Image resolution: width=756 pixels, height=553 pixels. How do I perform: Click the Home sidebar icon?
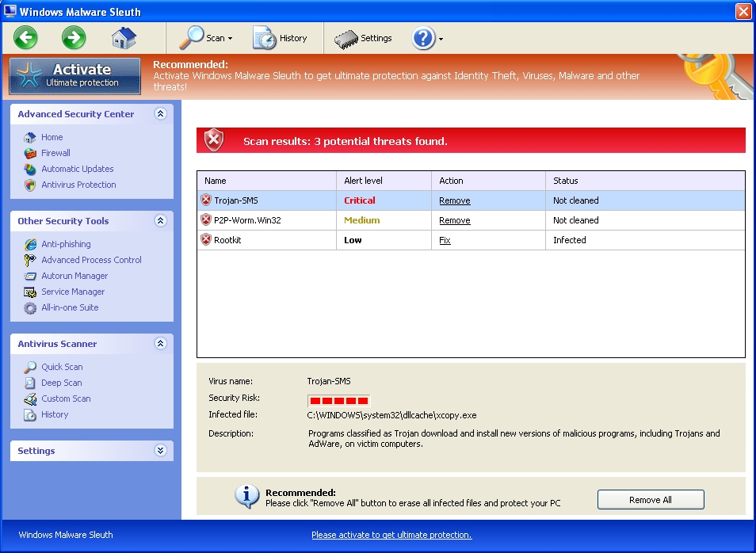click(30, 137)
